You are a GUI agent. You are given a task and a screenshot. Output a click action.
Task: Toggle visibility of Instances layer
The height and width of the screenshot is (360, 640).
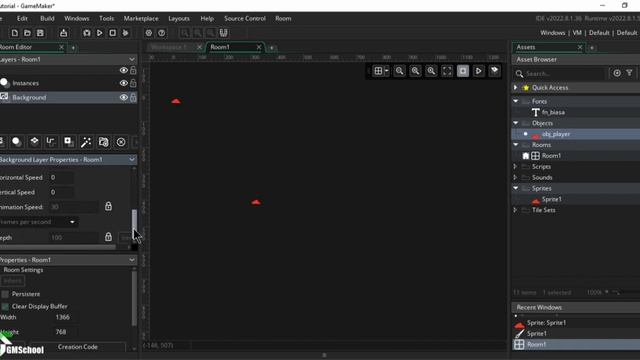[123, 83]
